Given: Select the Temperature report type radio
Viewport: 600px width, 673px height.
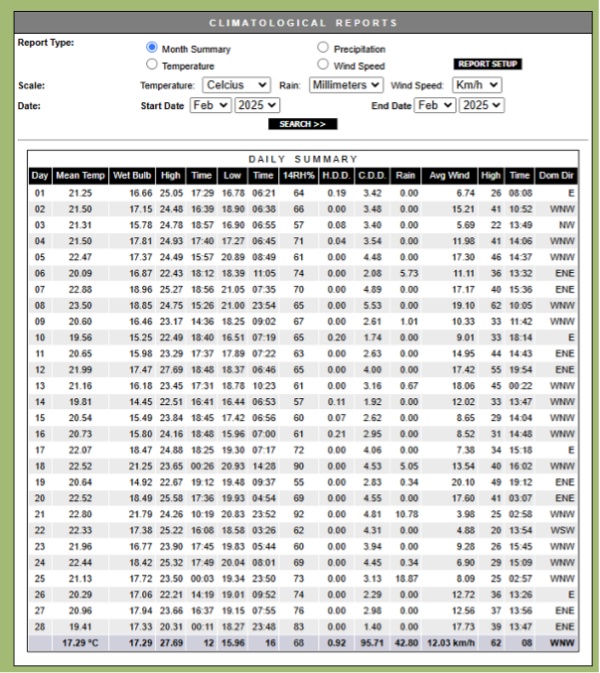Looking at the screenshot, I should tap(152, 64).
